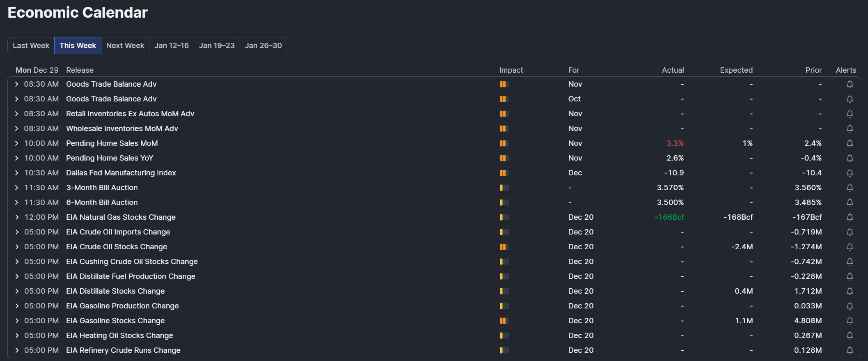Click alert bell for EIA Crude Oil Stocks Change
The height and width of the screenshot is (361, 868).
click(x=850, y=247)
